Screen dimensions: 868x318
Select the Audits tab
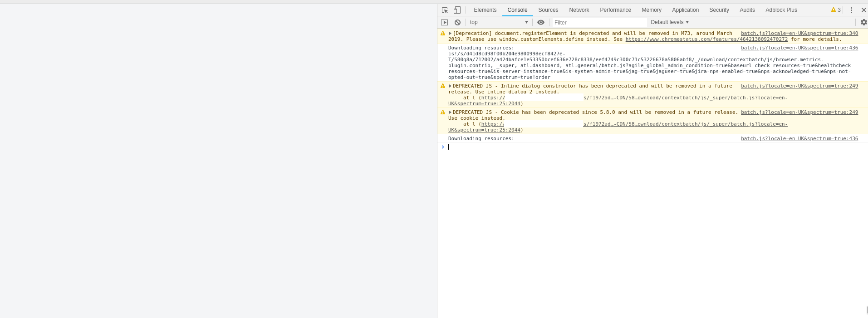click(747, 10)
